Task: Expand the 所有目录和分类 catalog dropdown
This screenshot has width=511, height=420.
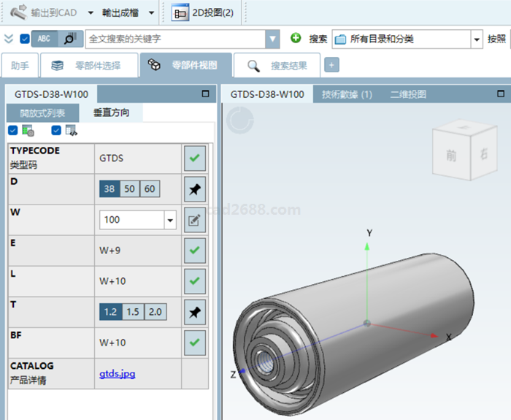Action: click(477, 39)
